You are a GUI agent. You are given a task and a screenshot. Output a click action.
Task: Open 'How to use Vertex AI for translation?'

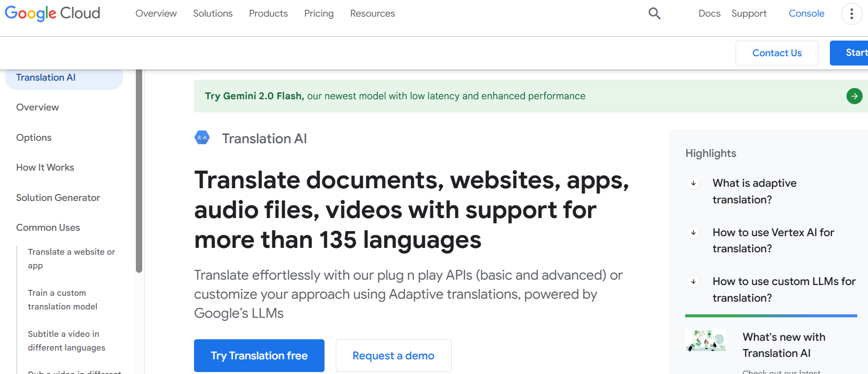click(x=773, y=241)
